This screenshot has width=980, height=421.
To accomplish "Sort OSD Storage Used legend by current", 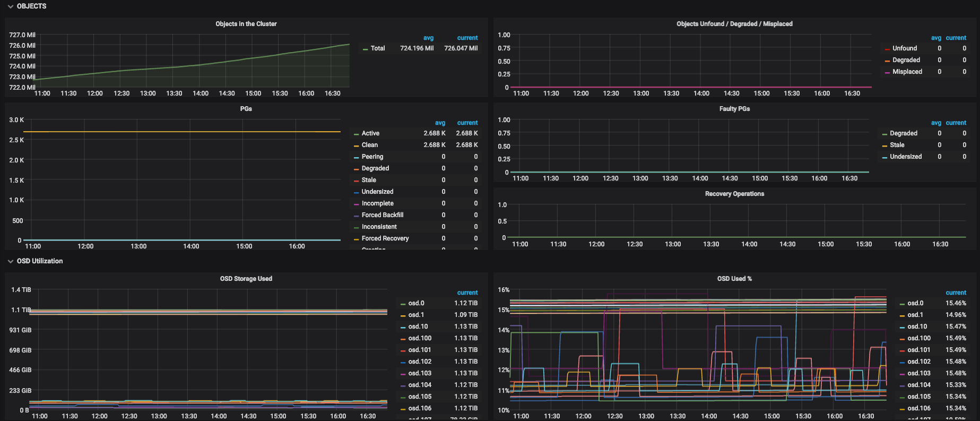I will pos(467,293).
